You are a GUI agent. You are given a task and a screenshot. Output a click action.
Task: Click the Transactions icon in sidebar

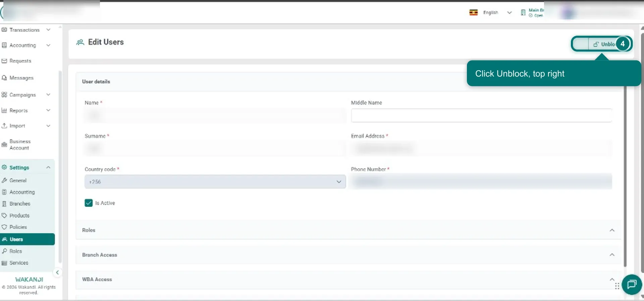coord(4,30)
